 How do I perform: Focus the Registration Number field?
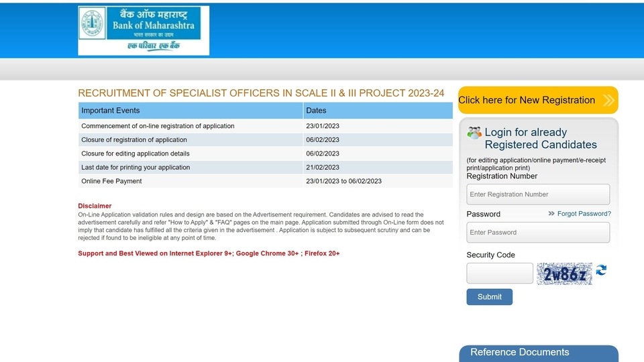(538, 194)
